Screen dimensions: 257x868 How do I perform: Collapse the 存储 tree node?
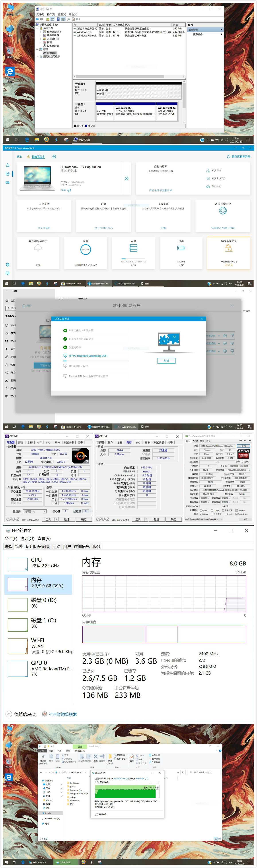[x=37, y=49]
